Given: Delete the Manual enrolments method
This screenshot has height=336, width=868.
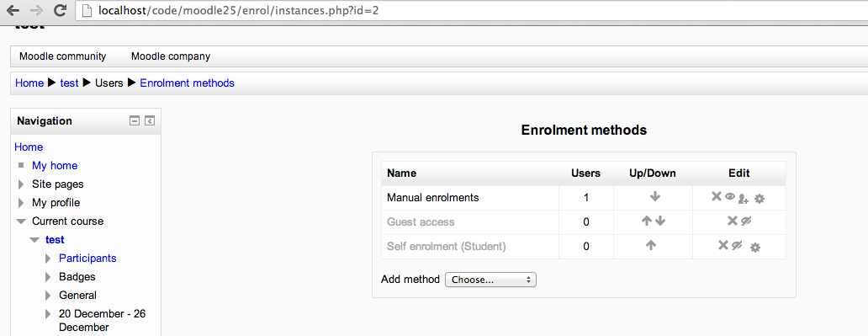Looking at the screenshot, I should click(x=717, y=196).
